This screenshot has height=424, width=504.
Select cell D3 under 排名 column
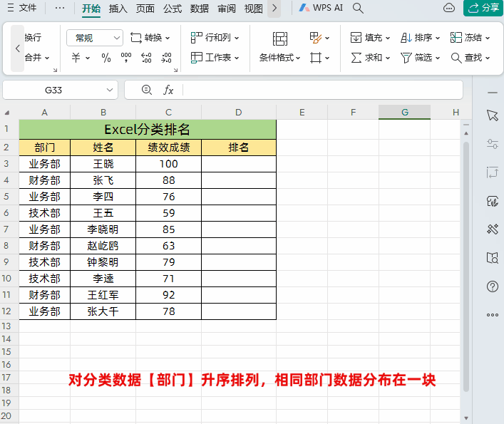pos(238,164)
